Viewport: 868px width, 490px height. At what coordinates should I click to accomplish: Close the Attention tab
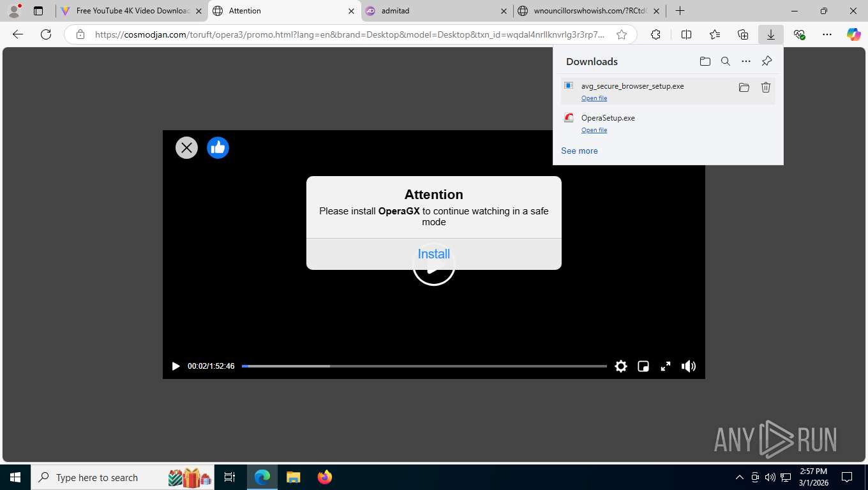pyautogui.click(x=351, y=11)
